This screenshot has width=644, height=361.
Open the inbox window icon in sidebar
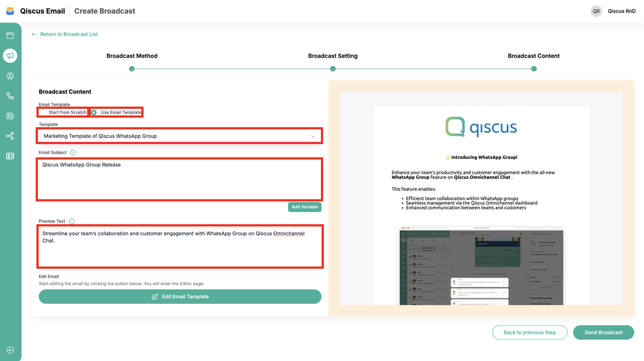tap(10, 36)
